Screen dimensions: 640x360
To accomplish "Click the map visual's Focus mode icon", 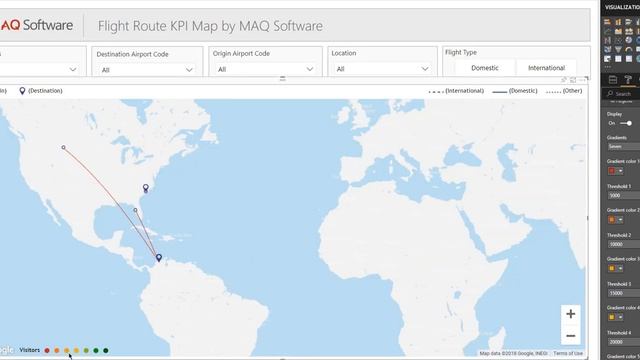I will click(573, 80).
